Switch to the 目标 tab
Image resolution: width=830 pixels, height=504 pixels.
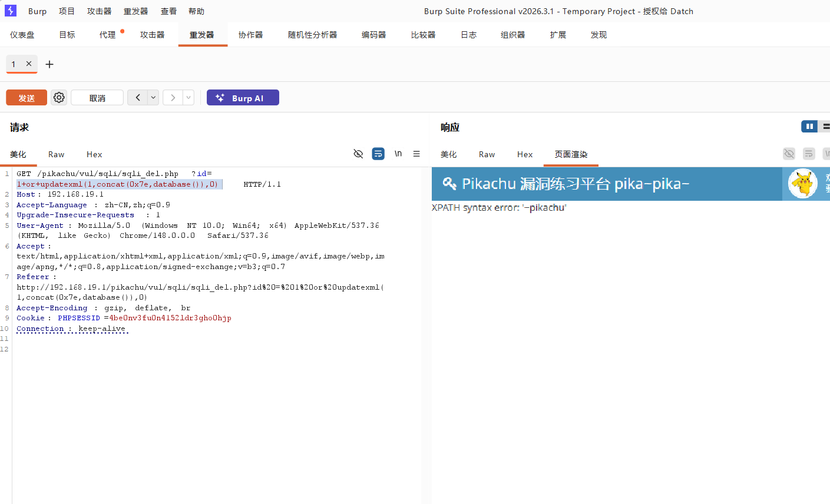(x=67, y=35)
